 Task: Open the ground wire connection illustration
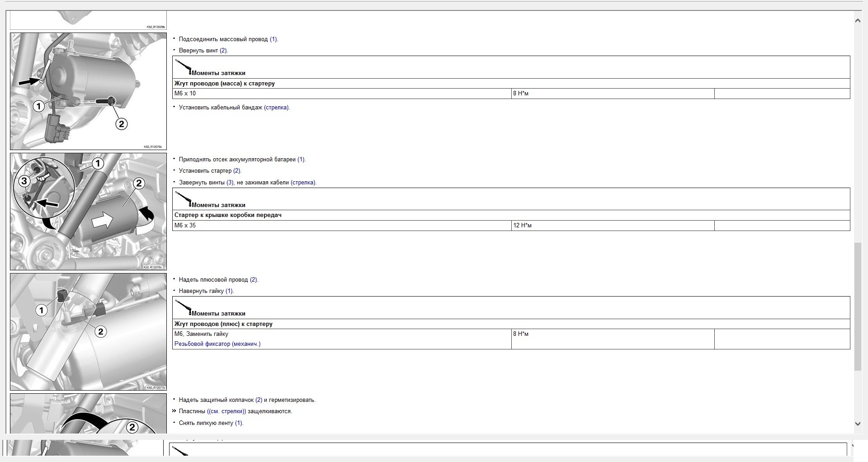[x=88, y=91]
